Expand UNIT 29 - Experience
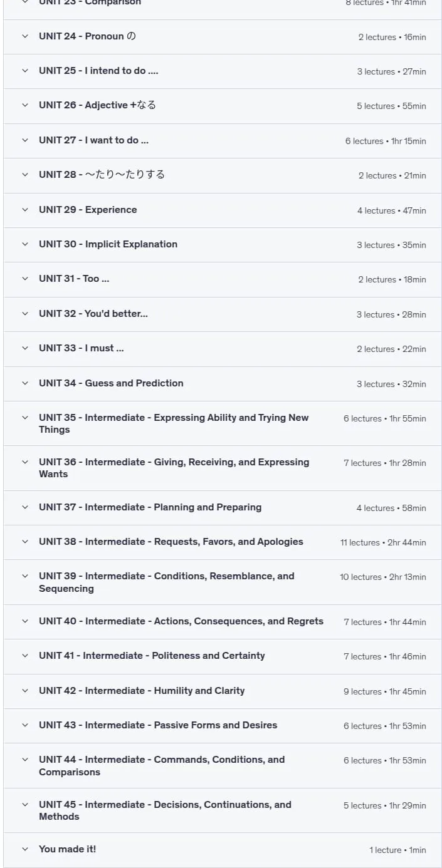Image resolution: width=442 pixels, height=868 pixels. 223,210
